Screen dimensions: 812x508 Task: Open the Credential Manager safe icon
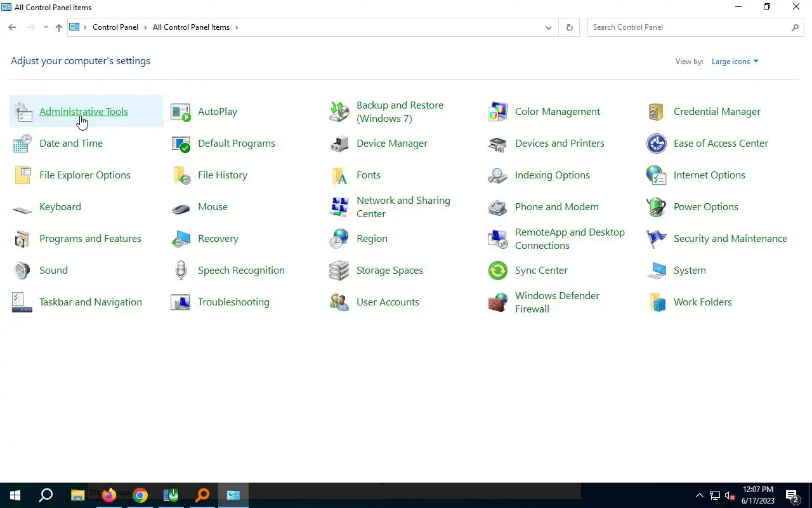tap(657, 112)
